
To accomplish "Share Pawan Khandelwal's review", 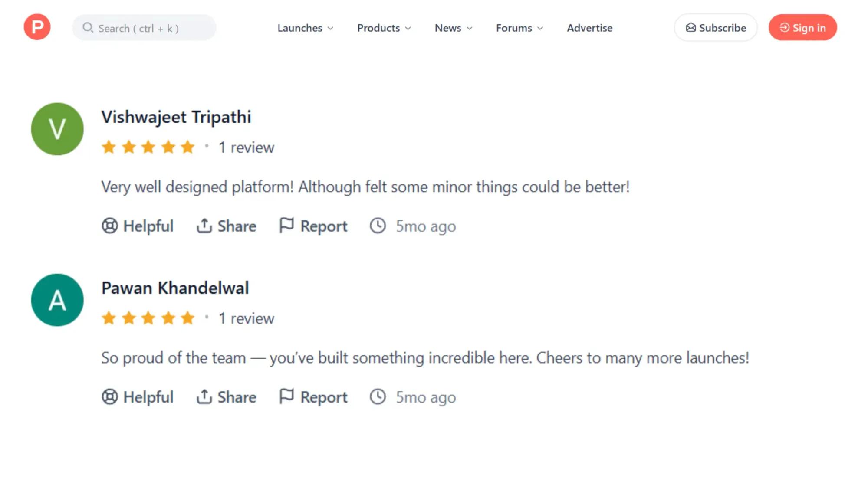I will click(x=226, y=397).
